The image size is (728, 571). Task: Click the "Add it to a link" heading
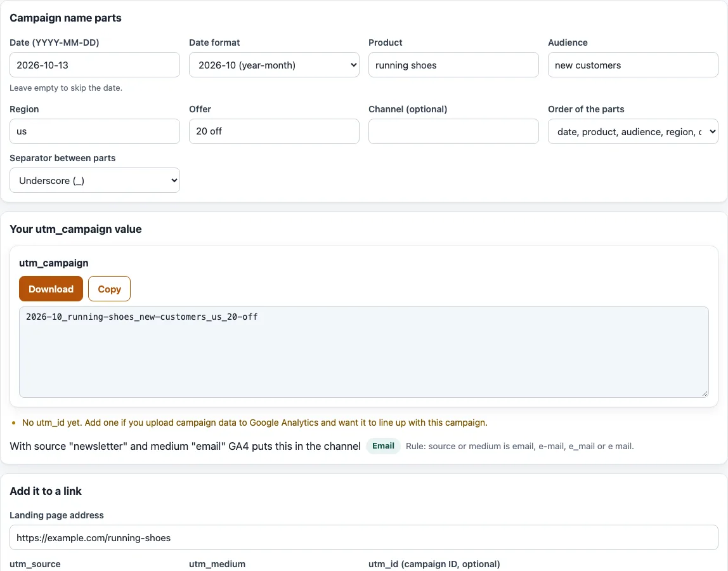click(x=46, y=491)
